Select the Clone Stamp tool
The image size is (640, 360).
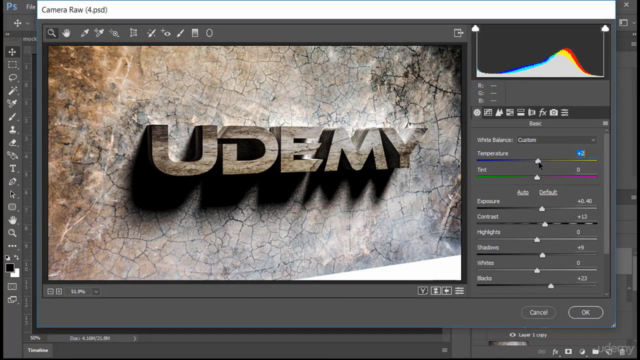pyautogui.click(x=12, y=130)
